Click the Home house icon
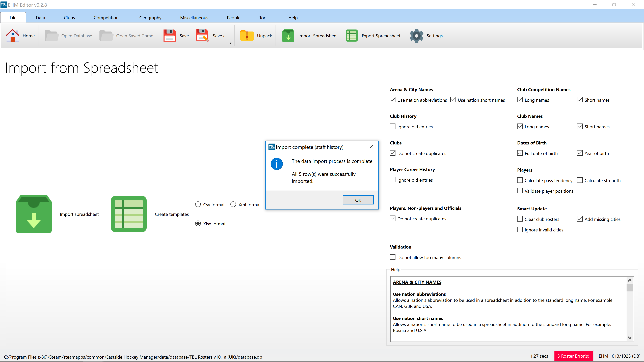Viewport: 644px width, 362px height. 13,36
